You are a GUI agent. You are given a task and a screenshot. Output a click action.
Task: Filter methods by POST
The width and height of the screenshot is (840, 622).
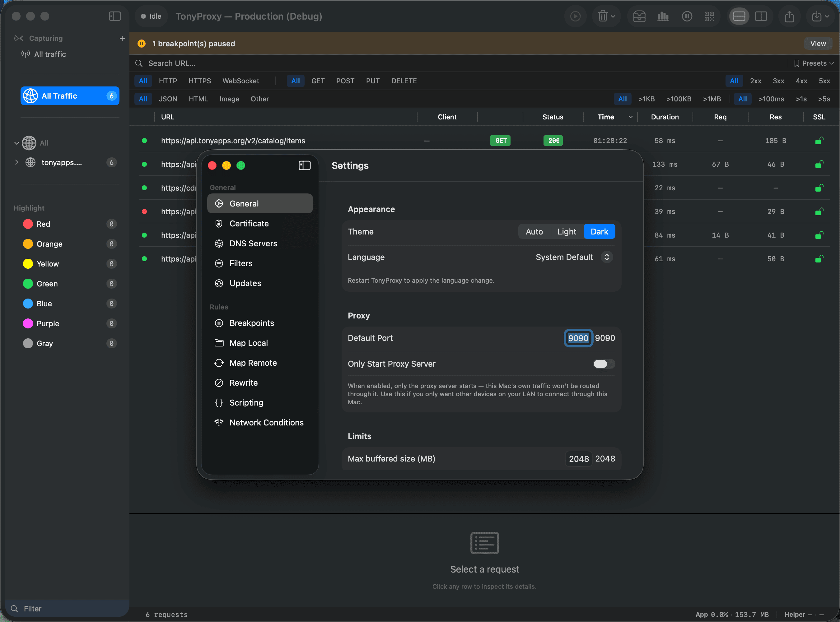point(345,81)
